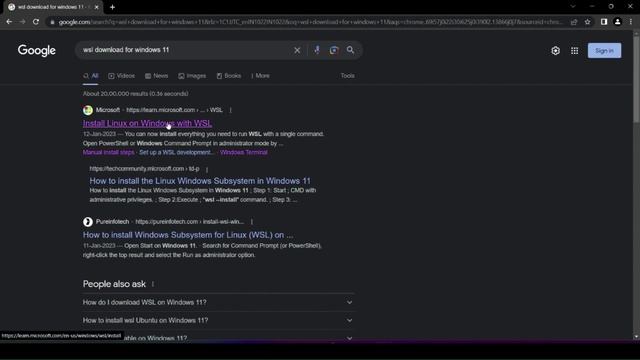This screenshot has width=640, height=360.
Task: Open How to install Windows Subsystem for Linux link
Action: (188, 235)
